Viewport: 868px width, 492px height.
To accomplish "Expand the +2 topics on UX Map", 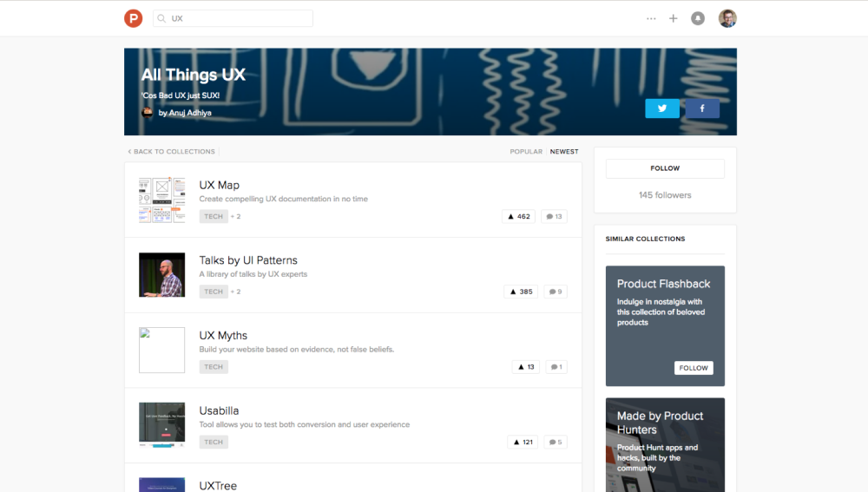I will [x=236, y=216].
